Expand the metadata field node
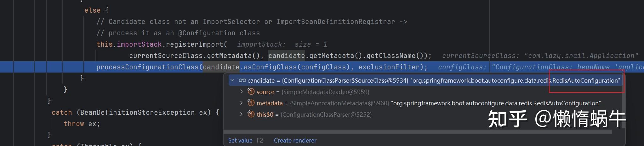The height and width of the screenshot is (146, 644). pyautogui.click(x=241, y=103)
